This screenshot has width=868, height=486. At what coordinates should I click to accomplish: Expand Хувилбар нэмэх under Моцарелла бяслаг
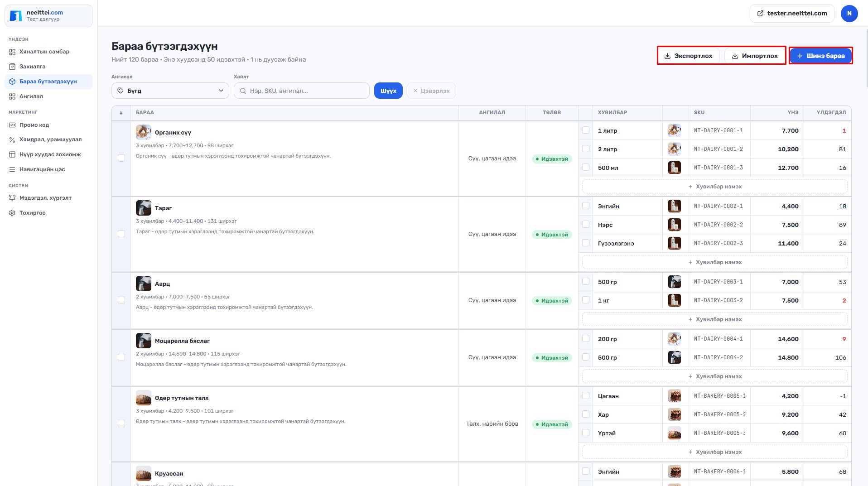coord(714,376)
